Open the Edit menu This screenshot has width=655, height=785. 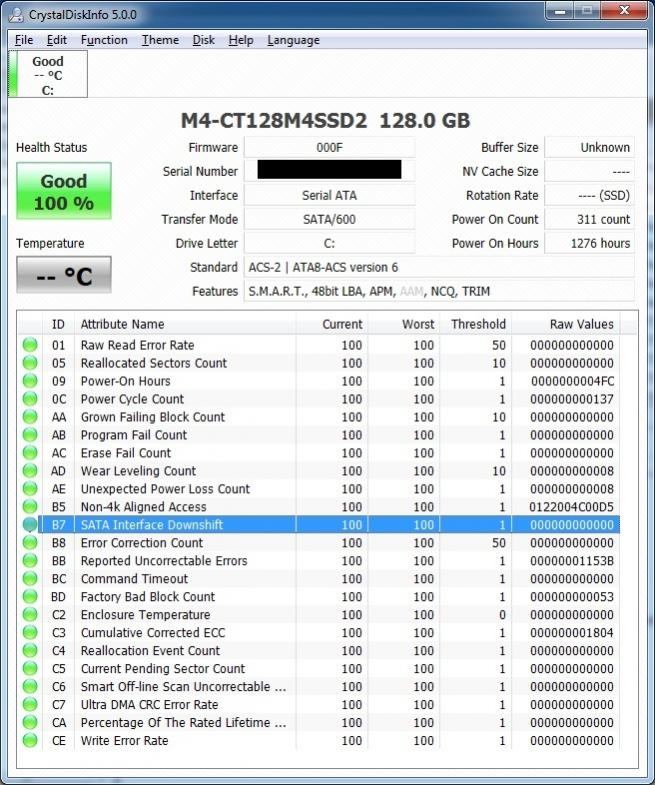tap(57, 40)
